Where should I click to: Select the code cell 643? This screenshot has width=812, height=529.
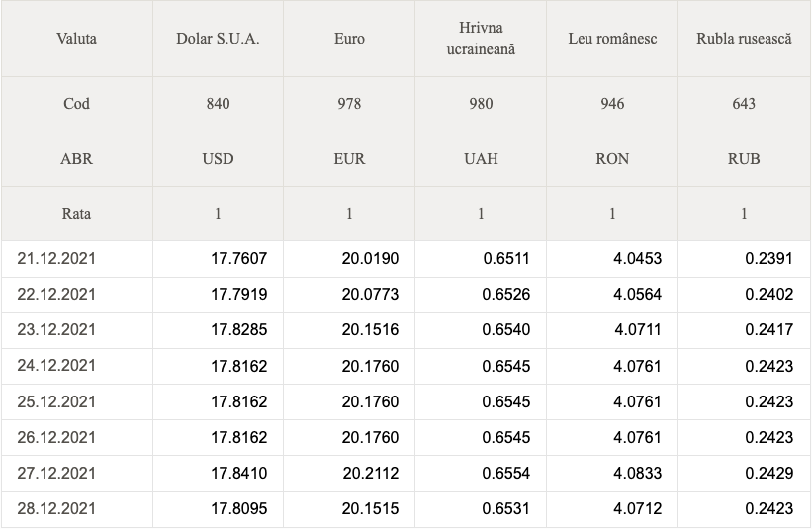(x=744, y=104)
